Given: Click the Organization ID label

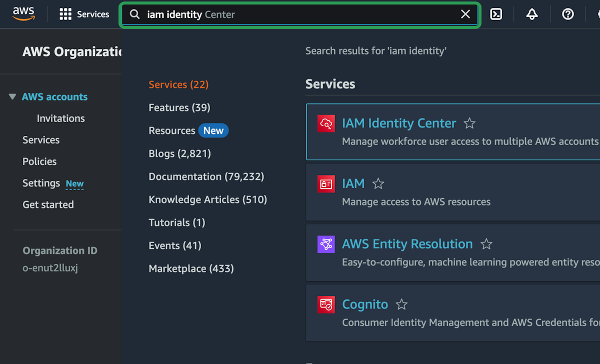Looking at the screenshot, I should [60, 250].
